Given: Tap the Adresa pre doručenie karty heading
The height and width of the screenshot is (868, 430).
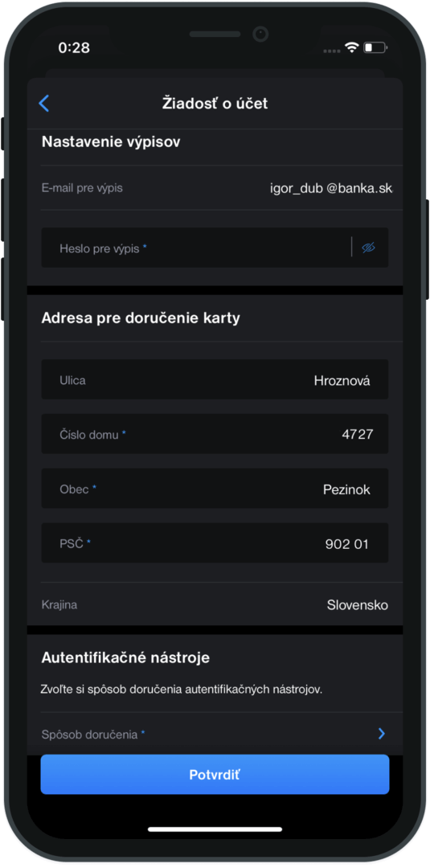Looking at the screenshot, I should point(141,318).
